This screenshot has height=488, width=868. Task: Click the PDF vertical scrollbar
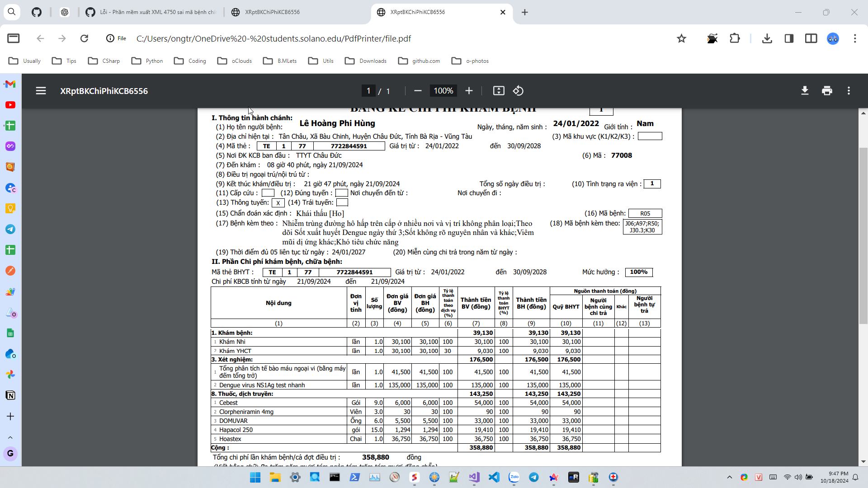[863, 235]
